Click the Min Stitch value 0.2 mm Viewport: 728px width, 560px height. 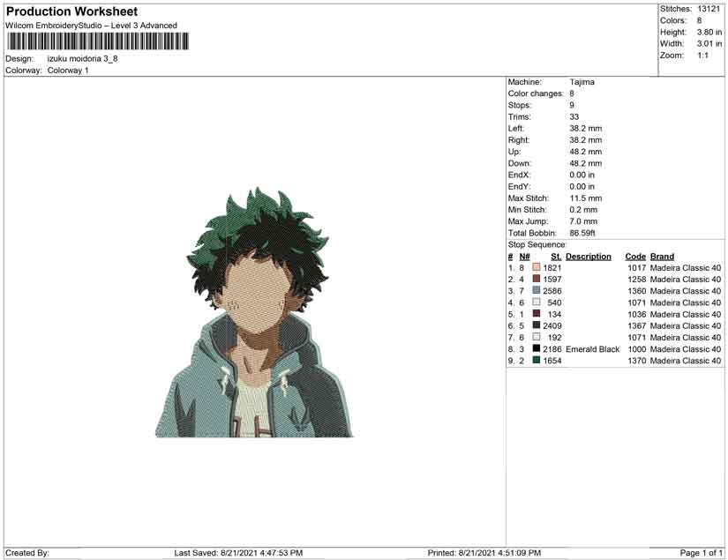tap(583, 210)
